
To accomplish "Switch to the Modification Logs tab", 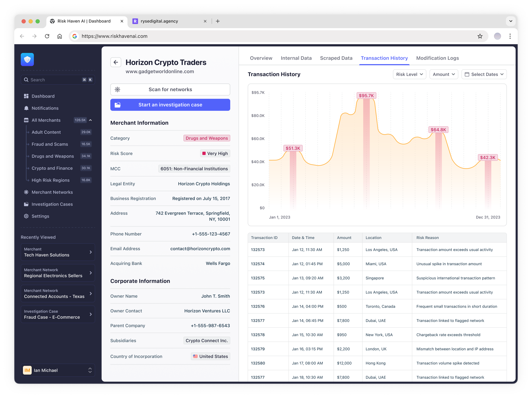I will point(437,58).
